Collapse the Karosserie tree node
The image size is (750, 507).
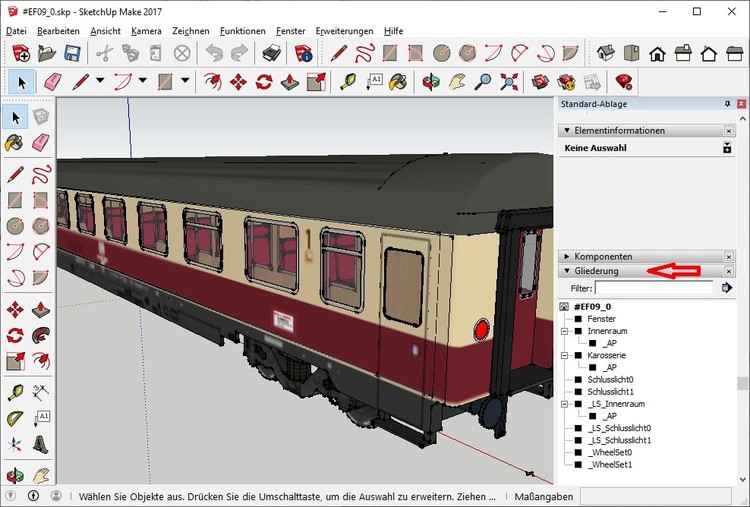565,355
